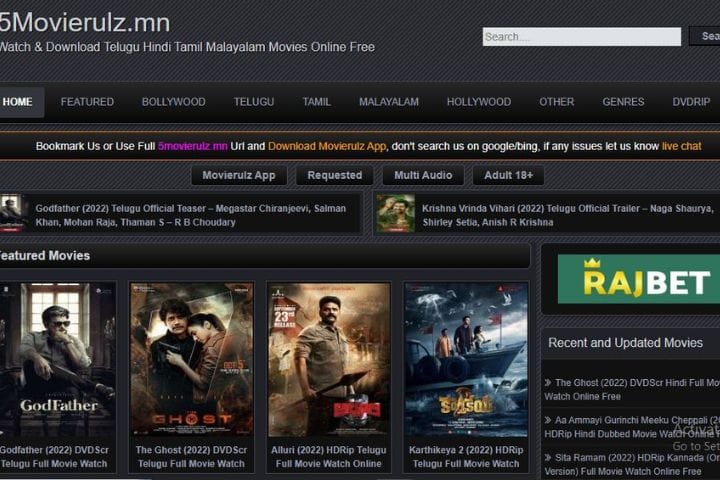
Task: Go to the FEATURED menu item
Action: point(87,102)
